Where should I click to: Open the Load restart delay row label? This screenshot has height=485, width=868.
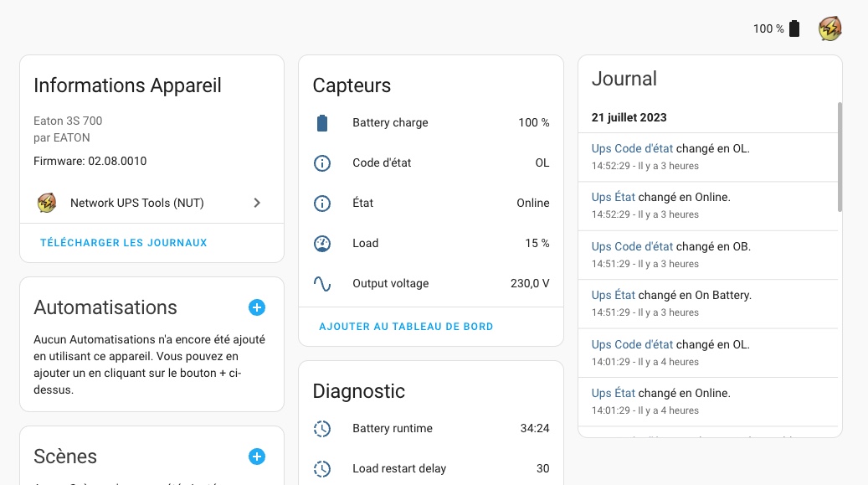pyautogui.click(x=399, y=468)
